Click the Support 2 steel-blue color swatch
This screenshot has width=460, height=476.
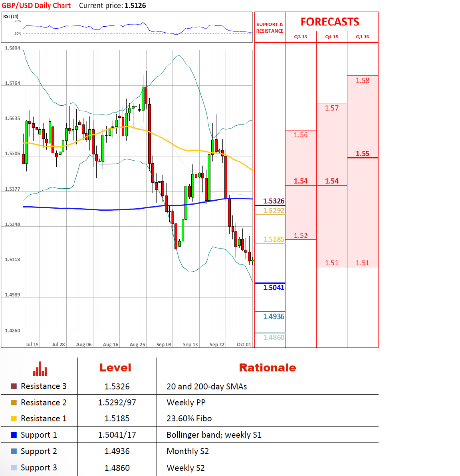click(14, 451)
